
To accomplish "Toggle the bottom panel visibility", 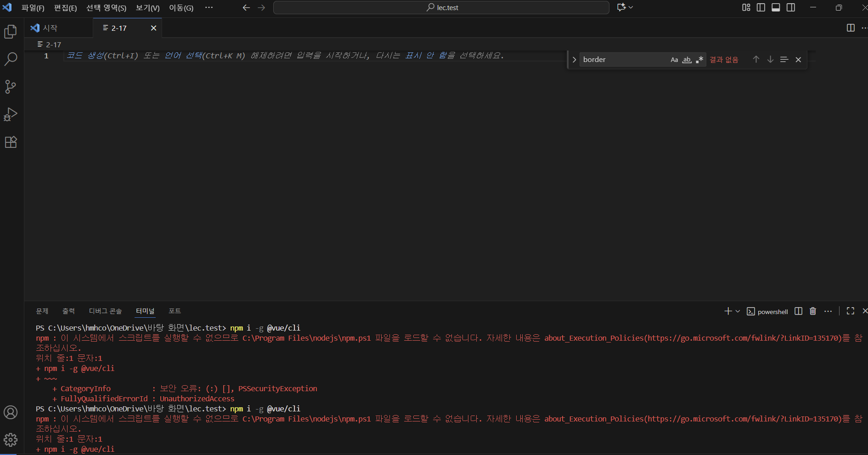I will pos(776,7).
